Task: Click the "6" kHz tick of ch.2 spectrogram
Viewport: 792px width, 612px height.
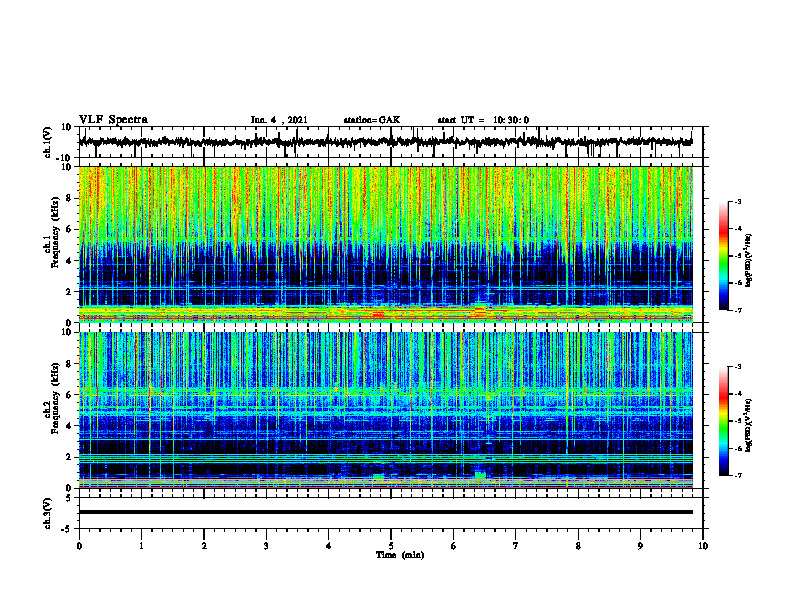Action: 69,395
